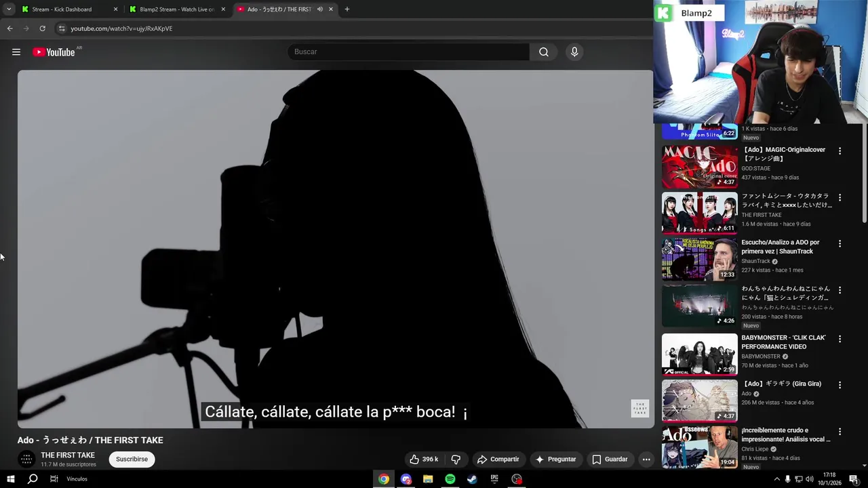Start voice search with the microphone

[x=574, y=52]
